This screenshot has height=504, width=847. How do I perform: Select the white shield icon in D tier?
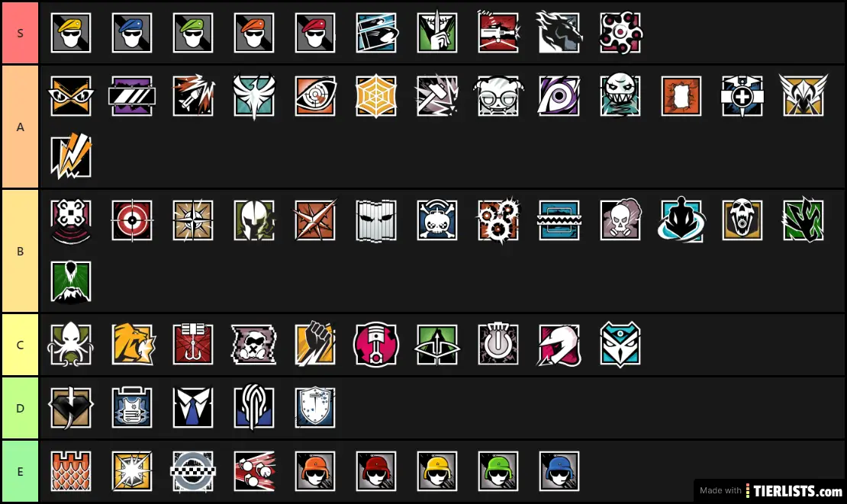tap(315, 407)
